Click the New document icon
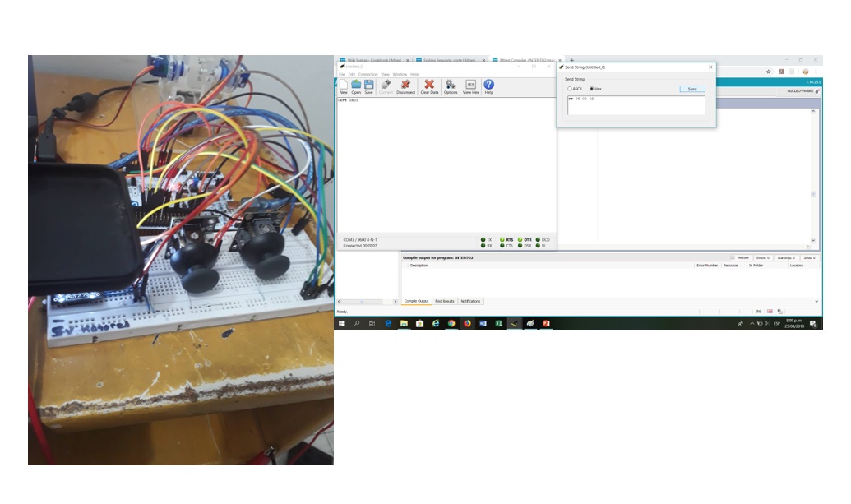Image resolution: width=851 pixels, height=504 pixels. 343,85
